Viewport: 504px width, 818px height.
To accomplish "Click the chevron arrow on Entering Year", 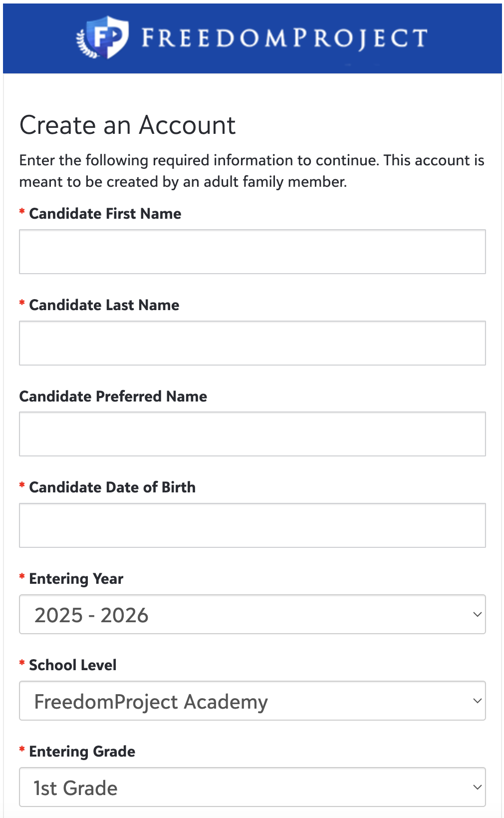I will 477,614.
